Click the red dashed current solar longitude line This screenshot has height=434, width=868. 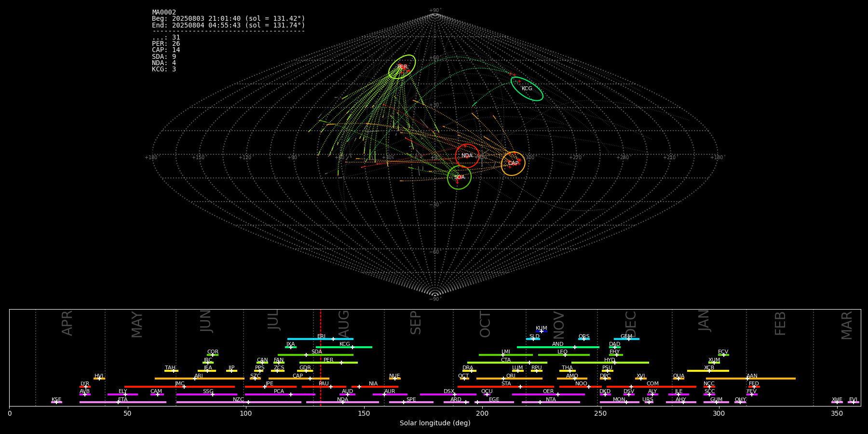point(321,357)
